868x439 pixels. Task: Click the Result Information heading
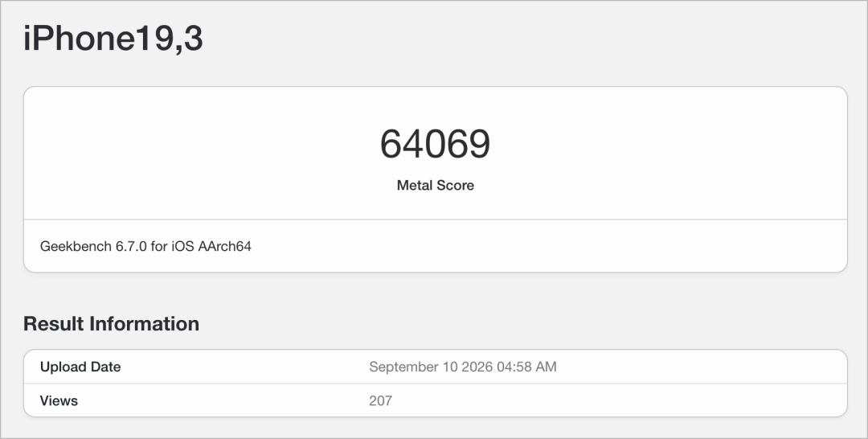pyautogui.click(x=111, y=324)
